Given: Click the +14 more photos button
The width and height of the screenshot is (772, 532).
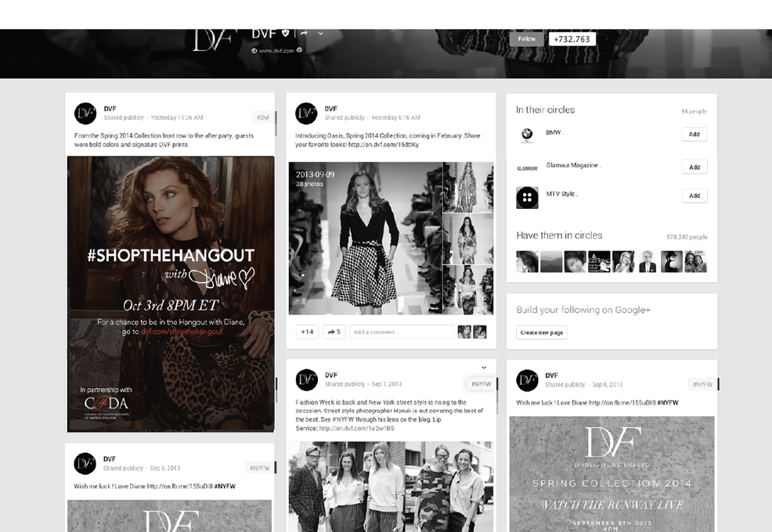Looking at the screenshot, I should (x=306, y=332).
